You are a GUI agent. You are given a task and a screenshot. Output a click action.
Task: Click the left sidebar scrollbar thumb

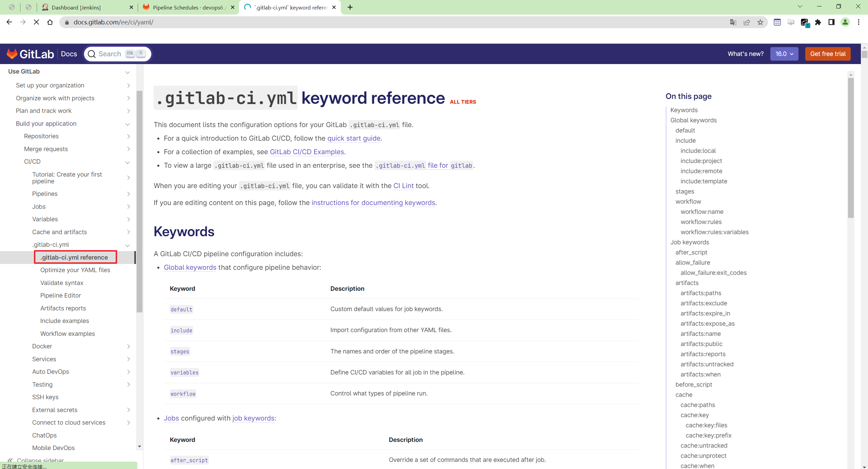coord(139,201)
